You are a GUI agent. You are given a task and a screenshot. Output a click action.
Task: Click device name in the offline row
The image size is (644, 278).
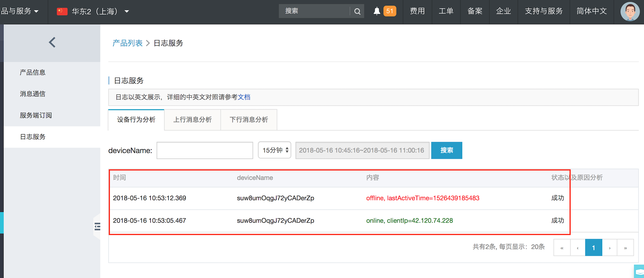[275, 198]
